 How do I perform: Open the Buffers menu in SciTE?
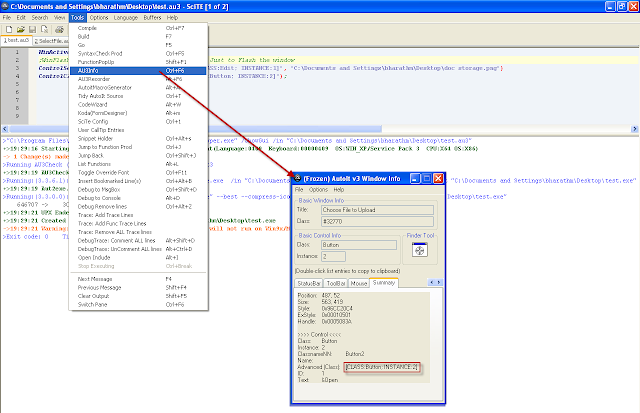[152, 18]
